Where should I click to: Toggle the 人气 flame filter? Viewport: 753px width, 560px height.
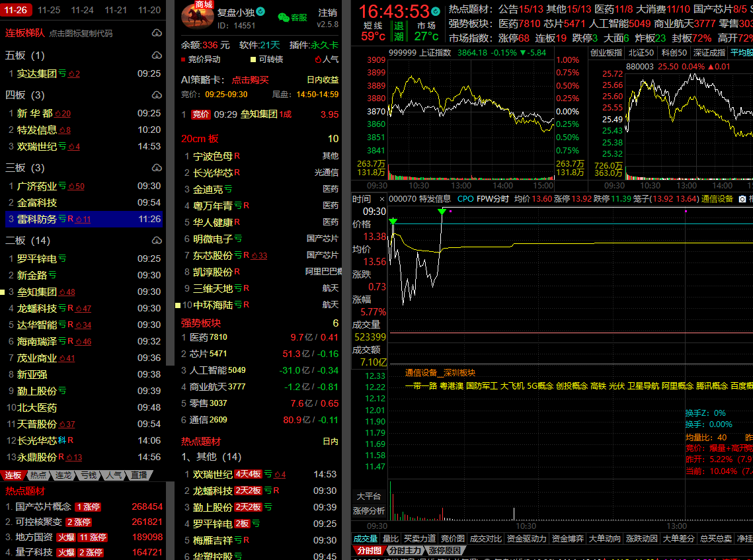point(317,60)
